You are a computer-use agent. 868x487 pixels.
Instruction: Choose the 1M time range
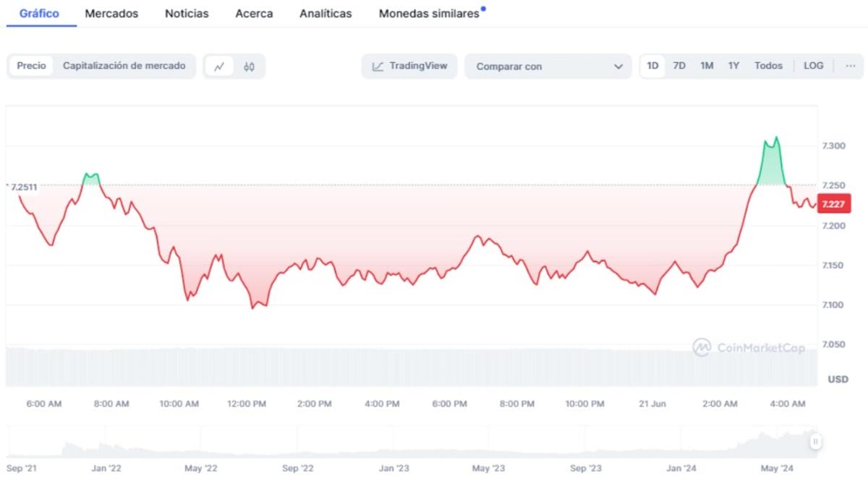(707, 66)
